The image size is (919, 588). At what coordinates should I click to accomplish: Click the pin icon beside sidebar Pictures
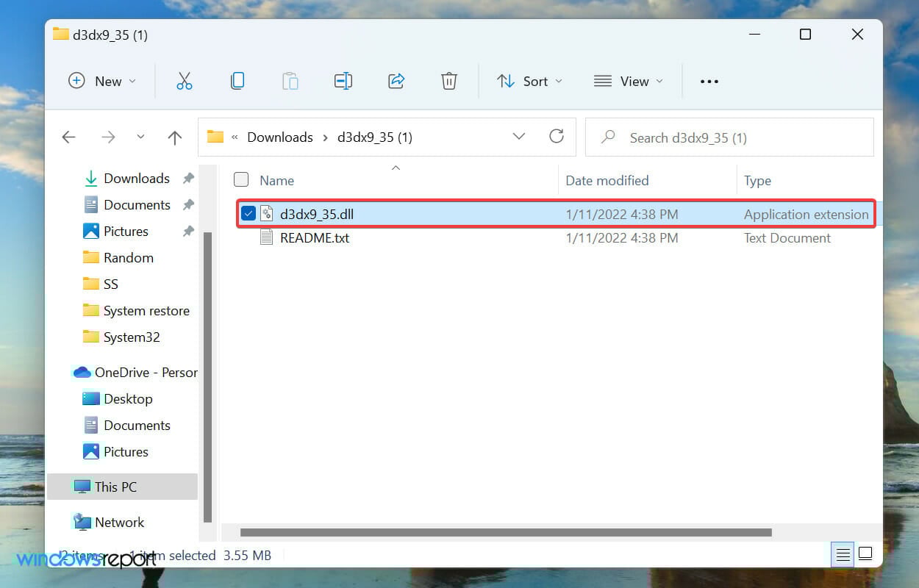(188, 232)
